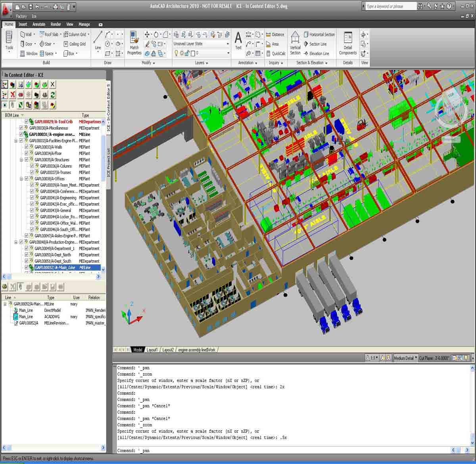
Task: Select the Roof Slab tool
Action: coord(48,34)
